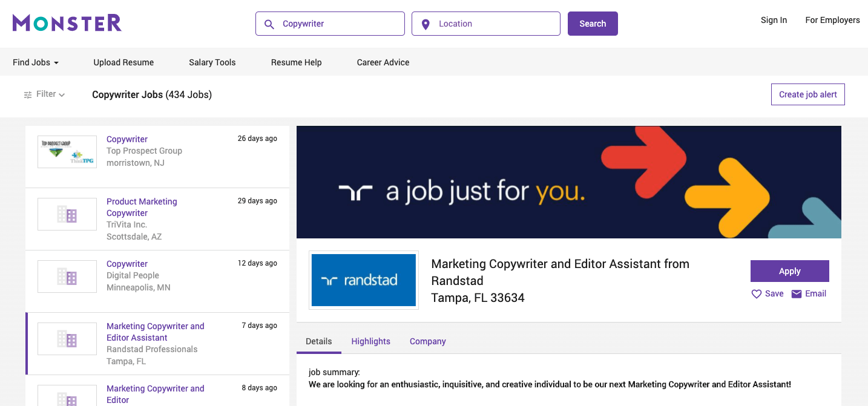Focus the Copywriter job search field
This screenshot has height=406, width=868.
[330, 24]
